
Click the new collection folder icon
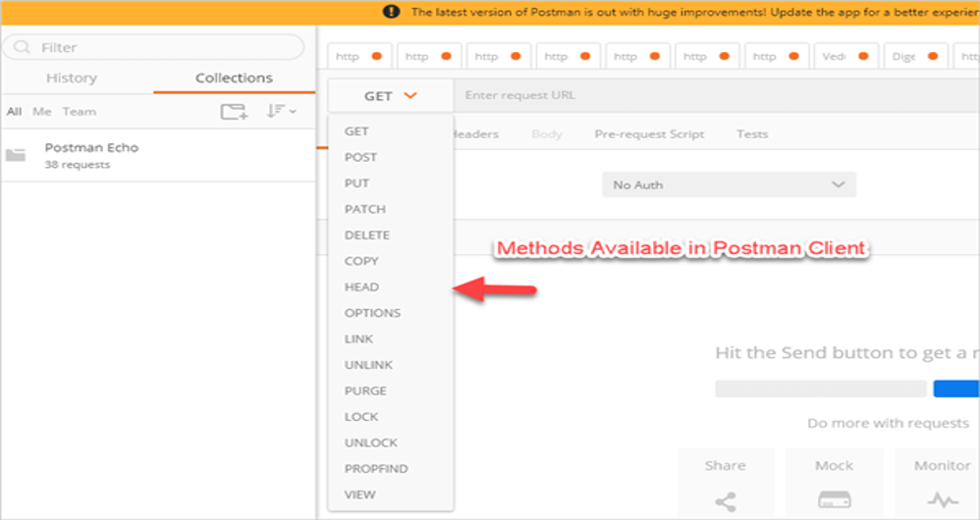[x=235, y=112]
